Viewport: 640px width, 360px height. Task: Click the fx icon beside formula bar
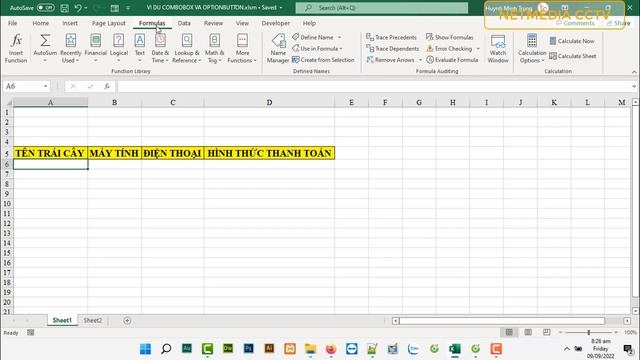point(107,86)
